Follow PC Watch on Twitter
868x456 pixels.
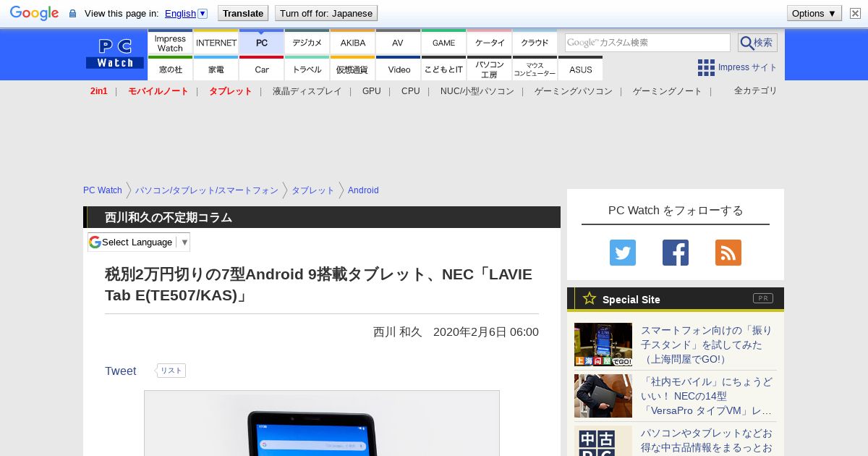(623, 253)
